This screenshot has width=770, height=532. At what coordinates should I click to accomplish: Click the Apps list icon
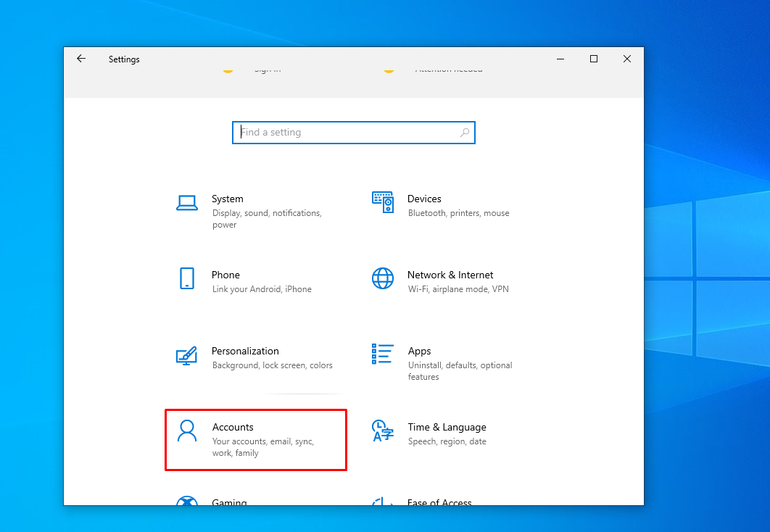pyautogui.click(x=383, y=354)
